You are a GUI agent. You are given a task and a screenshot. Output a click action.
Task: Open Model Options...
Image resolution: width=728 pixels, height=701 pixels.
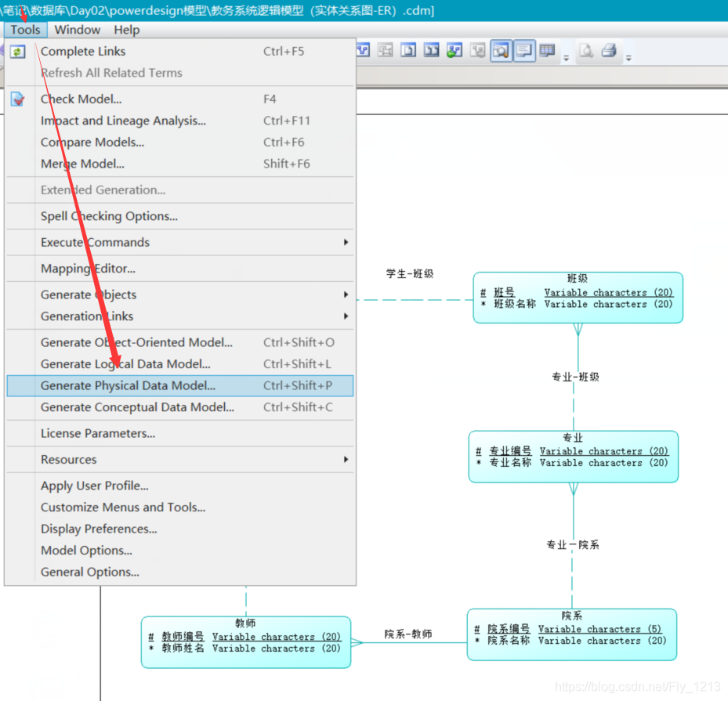[180, 550]
